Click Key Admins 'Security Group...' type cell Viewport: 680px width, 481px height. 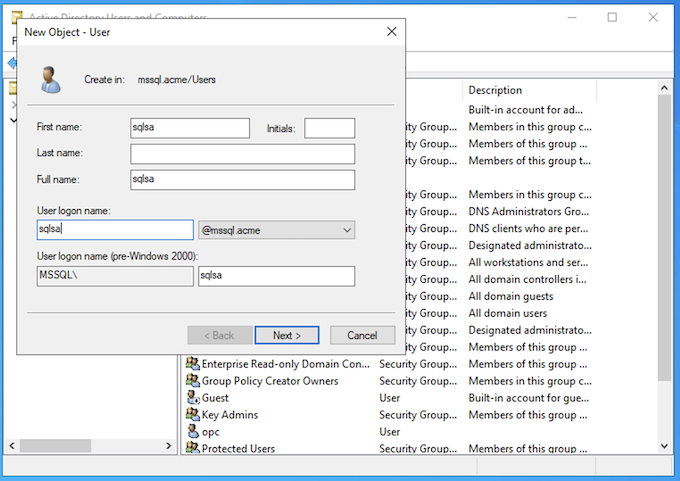(418, 415)
